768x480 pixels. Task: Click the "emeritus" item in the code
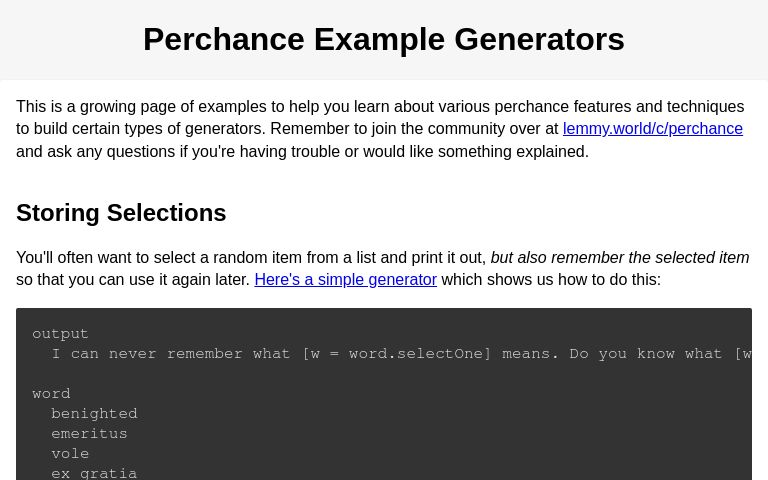[89, 434]
